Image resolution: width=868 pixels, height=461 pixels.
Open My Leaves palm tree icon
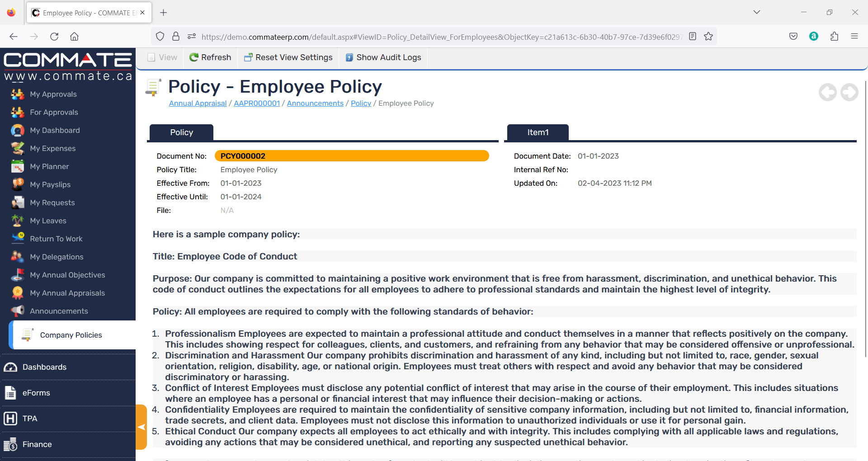click(x=18, y=221)
